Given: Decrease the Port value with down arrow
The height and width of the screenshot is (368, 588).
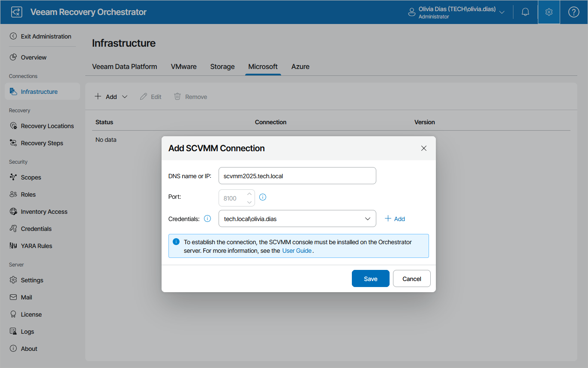Looking at the screenshot, I should 249,202.
